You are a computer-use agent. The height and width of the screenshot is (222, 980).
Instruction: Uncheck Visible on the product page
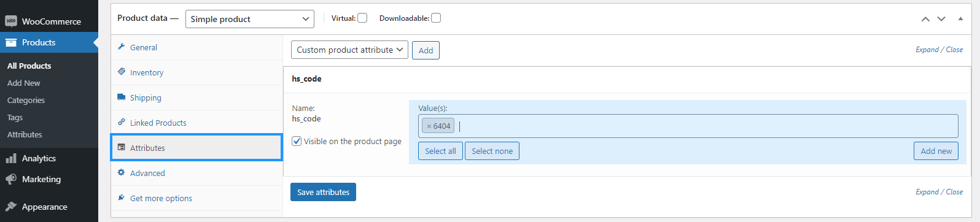click(297, 141)
